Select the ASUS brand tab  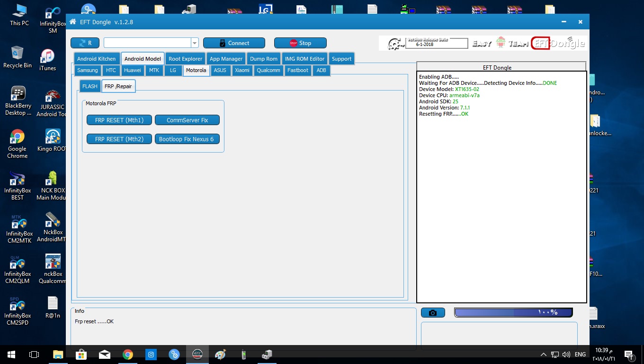220,70
